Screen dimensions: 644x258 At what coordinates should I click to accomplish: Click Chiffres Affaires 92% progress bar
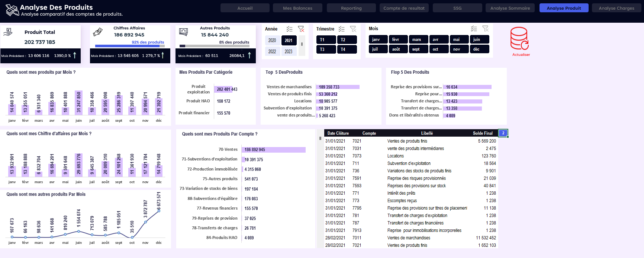129,46
